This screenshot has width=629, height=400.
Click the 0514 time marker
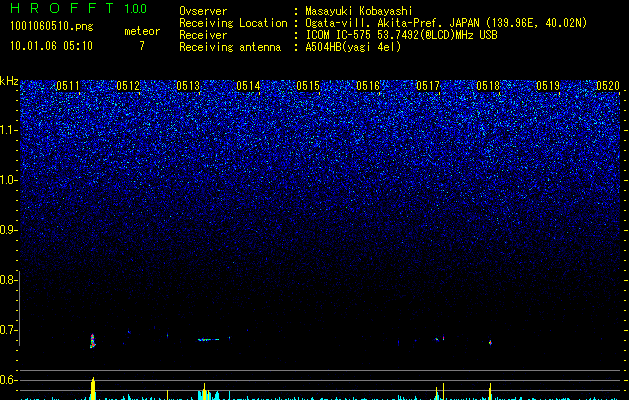[248, 86]
